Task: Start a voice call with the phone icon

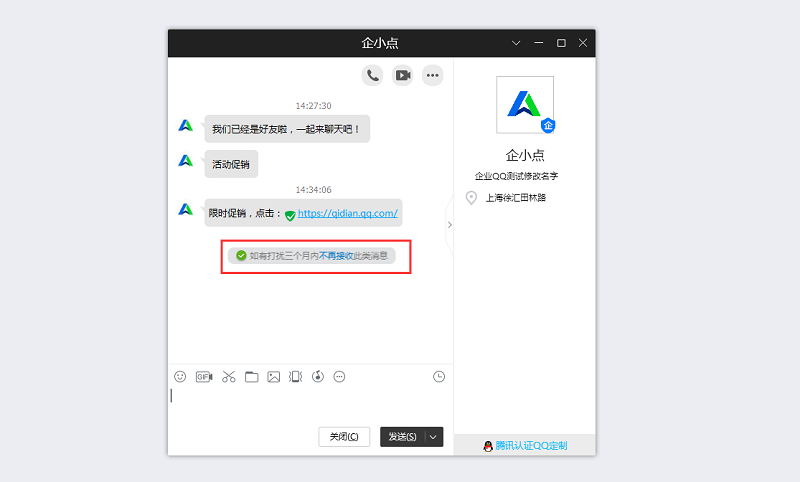Action: point(372,75)
